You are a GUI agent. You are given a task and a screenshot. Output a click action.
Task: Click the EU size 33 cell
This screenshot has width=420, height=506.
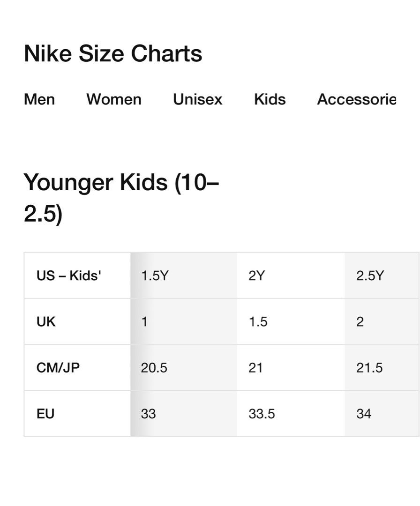point(148,414)
